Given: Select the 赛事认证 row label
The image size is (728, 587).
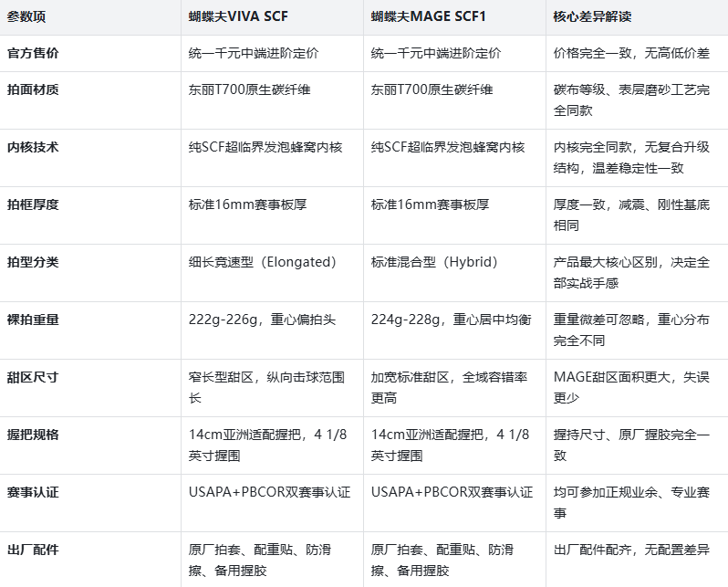Looking at the screenshot, I should point(33,492).
